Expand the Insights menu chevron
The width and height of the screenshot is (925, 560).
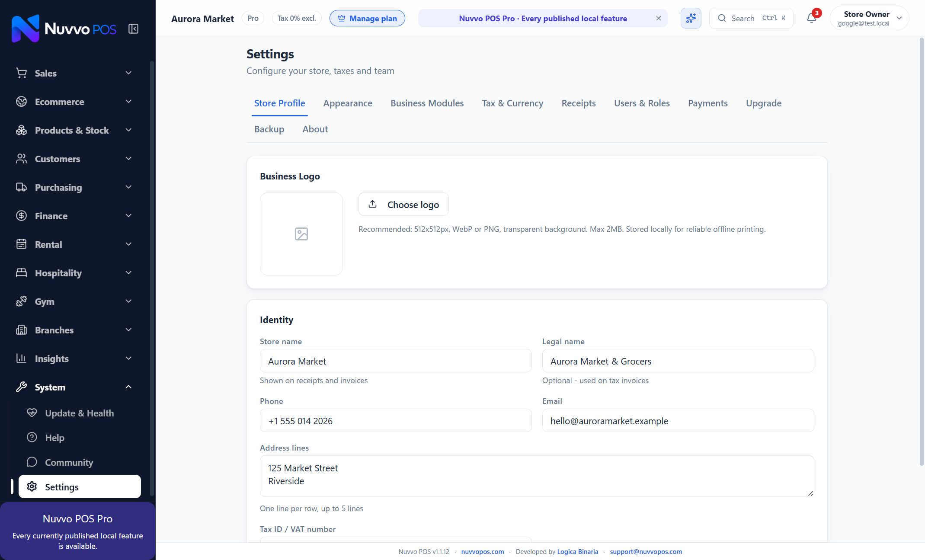coord(128,358)
